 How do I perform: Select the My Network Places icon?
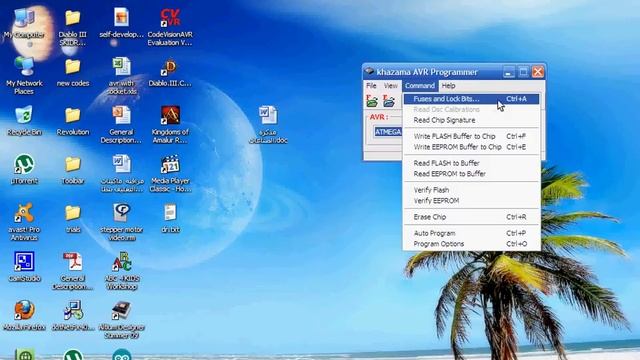pos(24,76)
